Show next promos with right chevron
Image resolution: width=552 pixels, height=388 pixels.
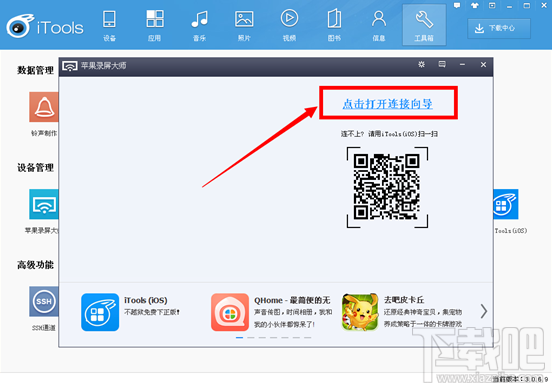click(484, 311)
